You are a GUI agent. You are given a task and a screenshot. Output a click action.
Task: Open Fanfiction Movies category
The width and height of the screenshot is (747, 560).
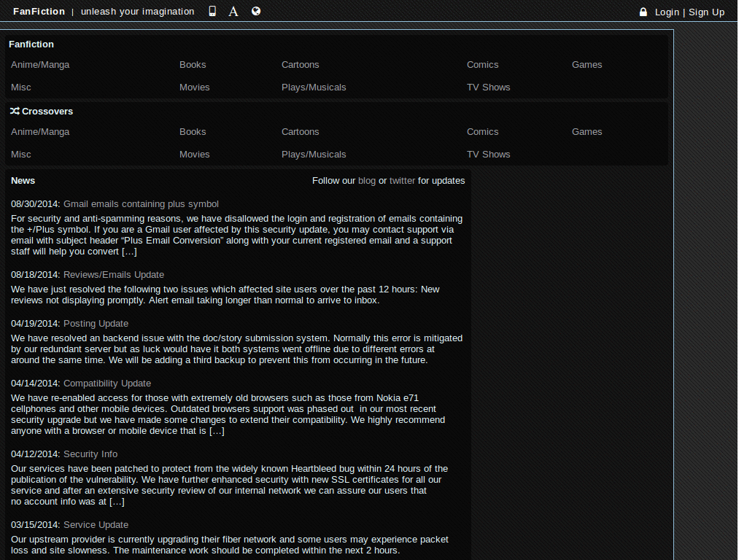point(194,87)
